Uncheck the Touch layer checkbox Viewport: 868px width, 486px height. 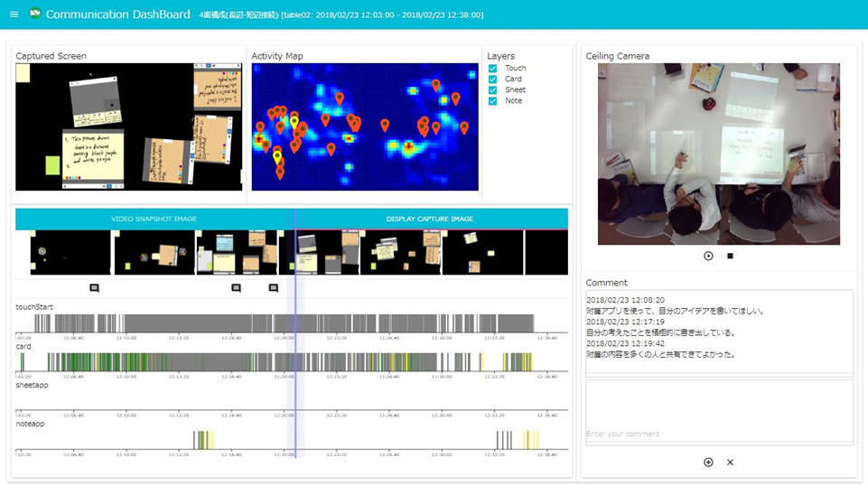(x=492, y=69)
